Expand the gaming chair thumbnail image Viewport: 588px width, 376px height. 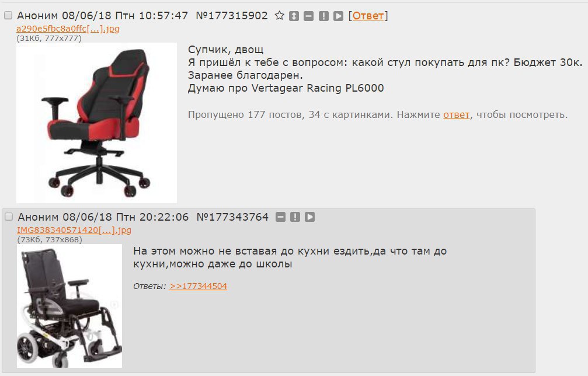tap(96, 123)
